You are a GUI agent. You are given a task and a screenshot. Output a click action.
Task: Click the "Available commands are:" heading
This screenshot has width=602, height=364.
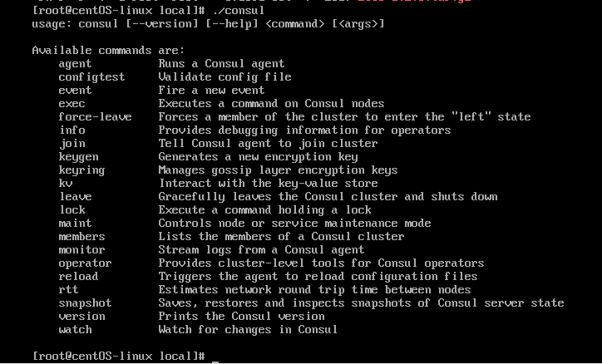108,50
